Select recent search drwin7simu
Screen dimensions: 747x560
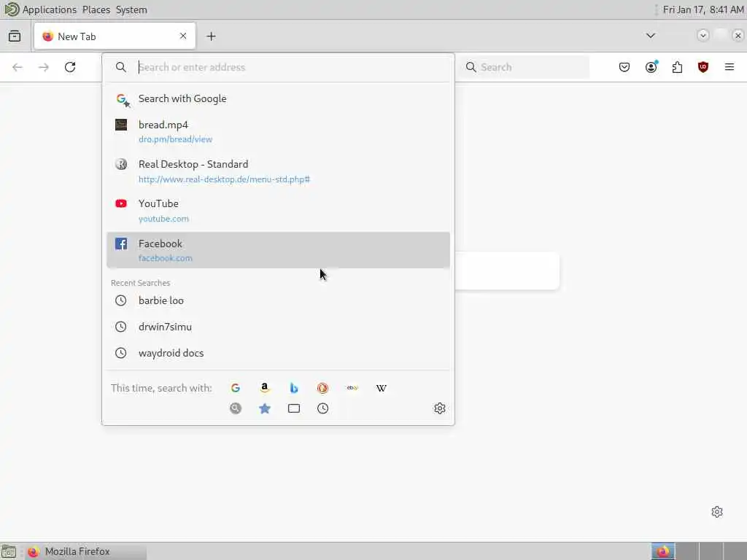tap(278, 327)
